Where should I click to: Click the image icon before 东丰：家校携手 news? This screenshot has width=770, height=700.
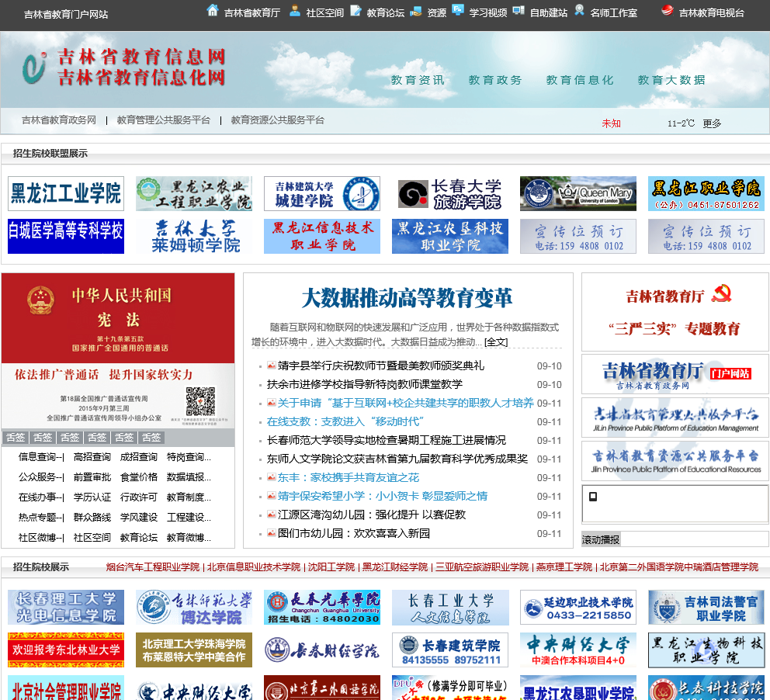[271, 477]
